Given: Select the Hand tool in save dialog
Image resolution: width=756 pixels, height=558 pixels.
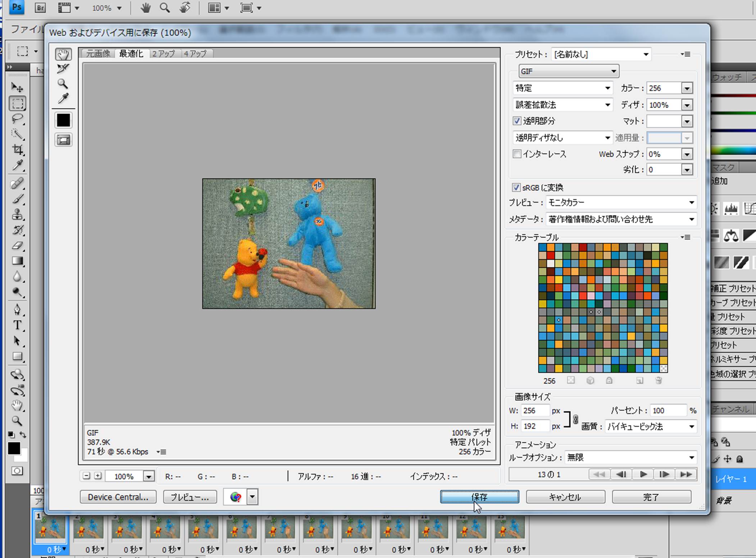Looking at the screenshot, I should click(x=63, y=54).
